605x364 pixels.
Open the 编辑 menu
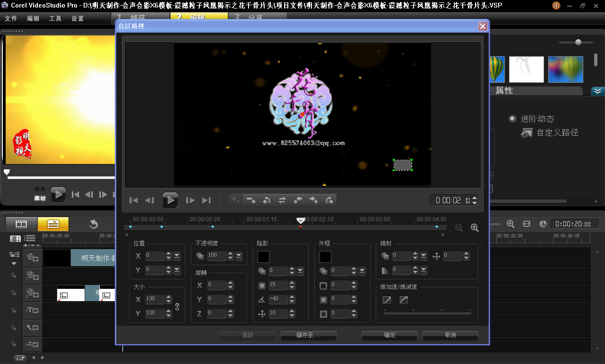click(33, 19)
